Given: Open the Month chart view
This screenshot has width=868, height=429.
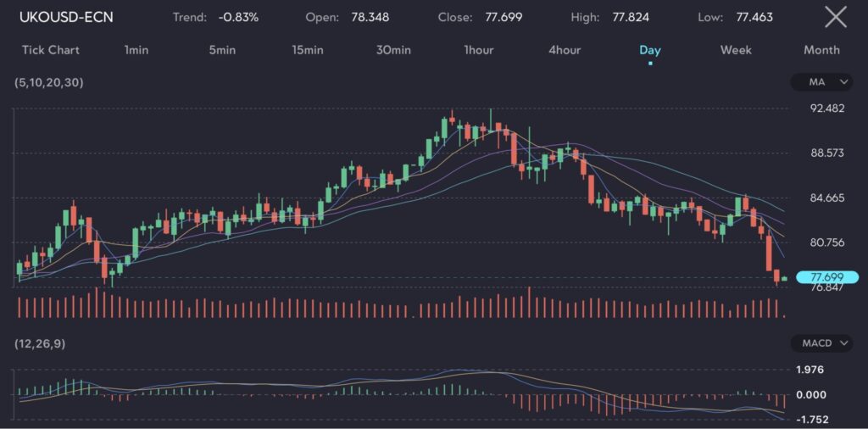Looking at the screenshot, I should coord(821,50).
